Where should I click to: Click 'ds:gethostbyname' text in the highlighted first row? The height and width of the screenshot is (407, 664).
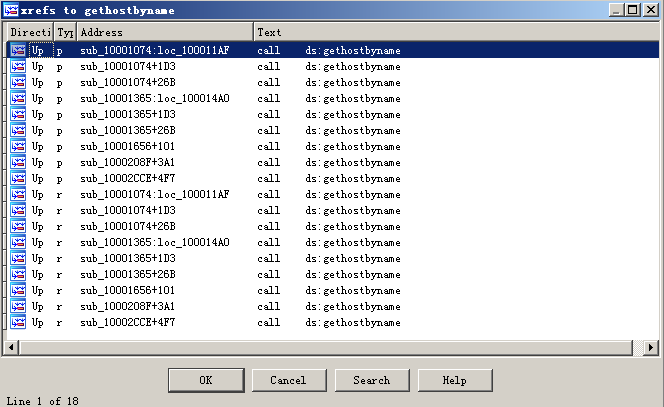click(353, 51)
